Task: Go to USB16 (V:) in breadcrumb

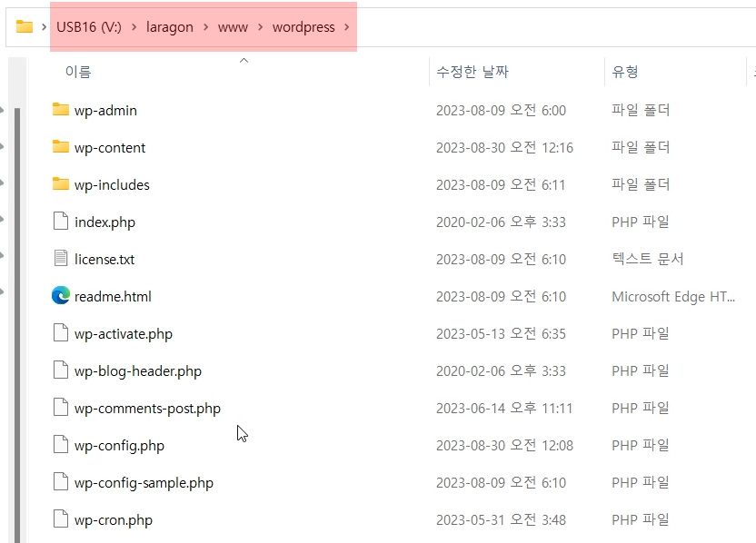Action: point(89,27)
